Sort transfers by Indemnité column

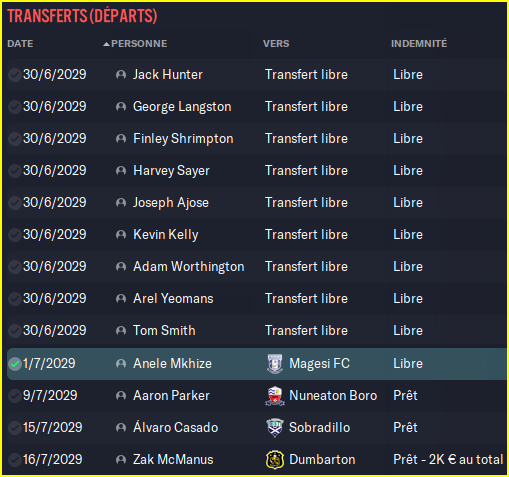tap(419, 44)
